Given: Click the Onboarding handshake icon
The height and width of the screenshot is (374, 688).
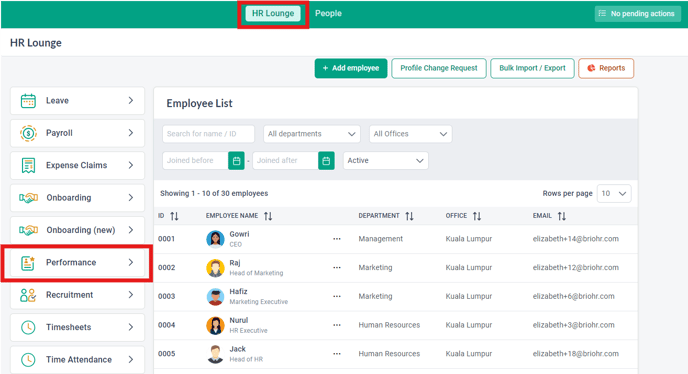Looking at the screenshot, I should 28,198.
